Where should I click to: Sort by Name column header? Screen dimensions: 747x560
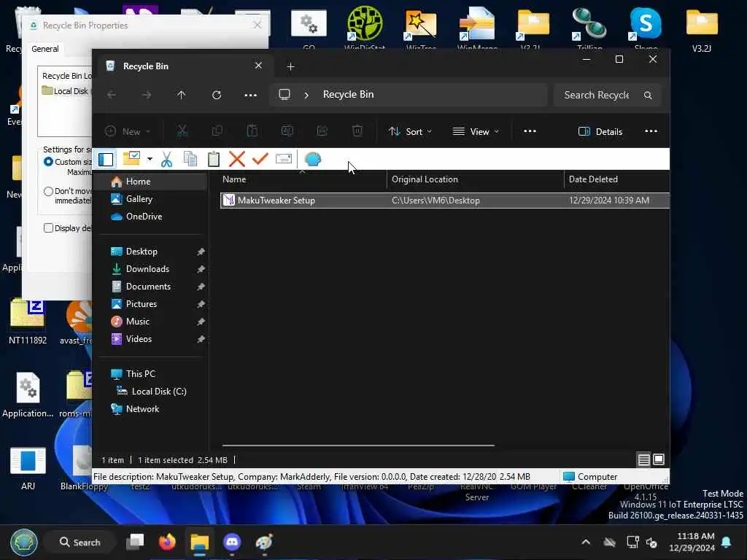[x=303, y=179]
